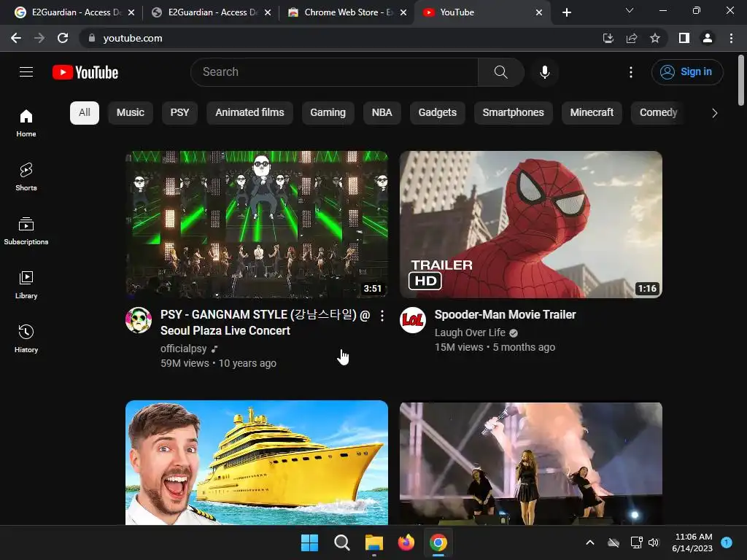Reload the YouTube page
This screenshot has width=747, height=560.
63,38
